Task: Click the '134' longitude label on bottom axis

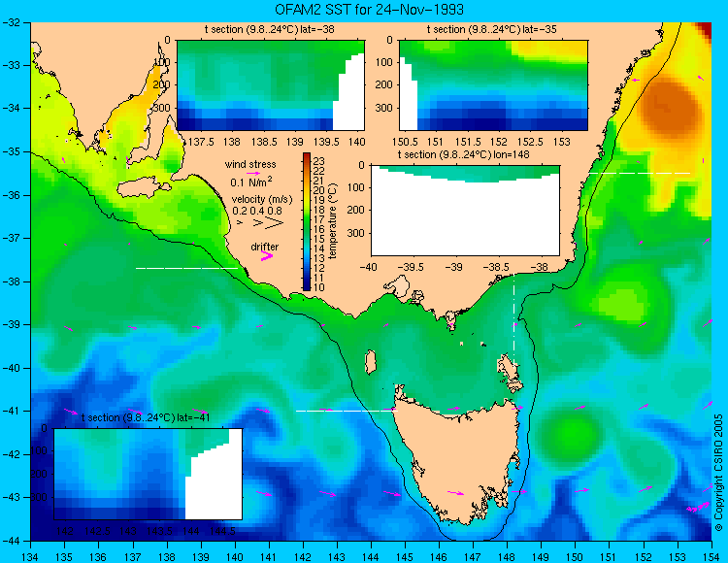Action: 31,557
